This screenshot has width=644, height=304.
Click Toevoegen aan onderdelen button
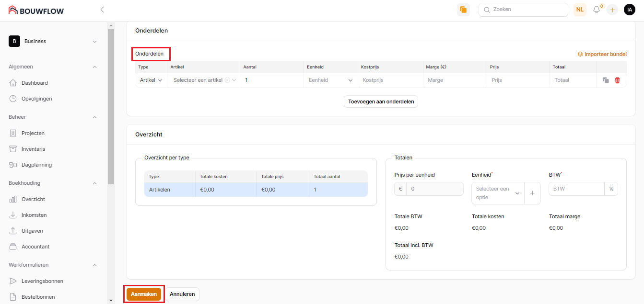pos(381,101)
